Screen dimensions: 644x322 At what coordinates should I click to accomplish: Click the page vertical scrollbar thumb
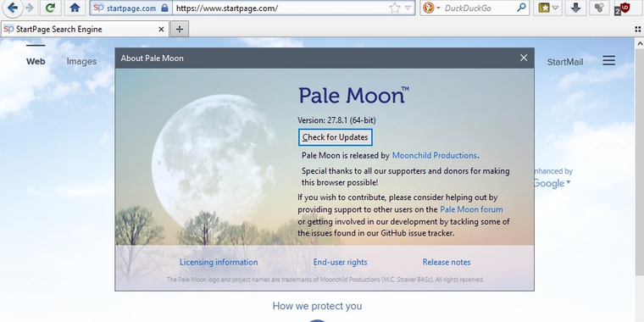click(x=640, y=162)
